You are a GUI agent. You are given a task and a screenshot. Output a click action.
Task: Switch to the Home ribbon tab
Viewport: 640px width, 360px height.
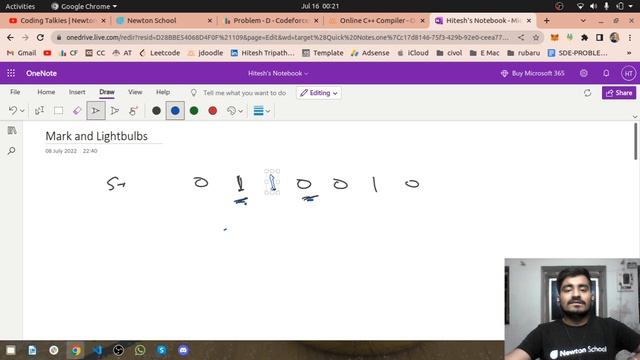(x=46, y=92)
